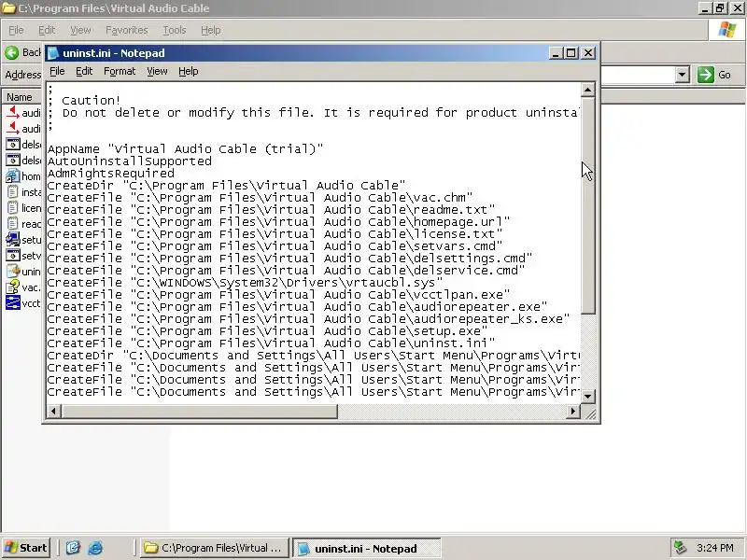Screen dimensions: 747x560
Task: Click the line ending in delsettings.cmd
Action: pos(289,259)
